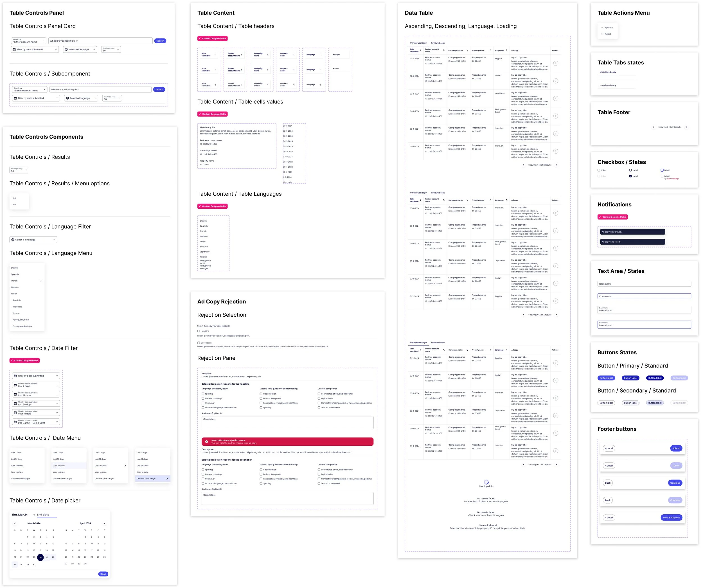Screen dimensions: 703x588
Task: Open Filter by date submitted in the Subcomponent box
Action: (36, 98)
